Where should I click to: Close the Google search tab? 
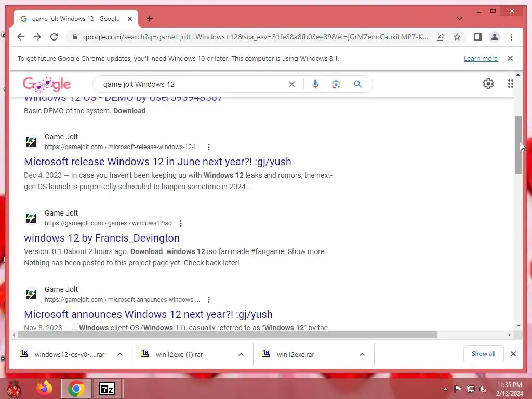[x=129, y=19]
